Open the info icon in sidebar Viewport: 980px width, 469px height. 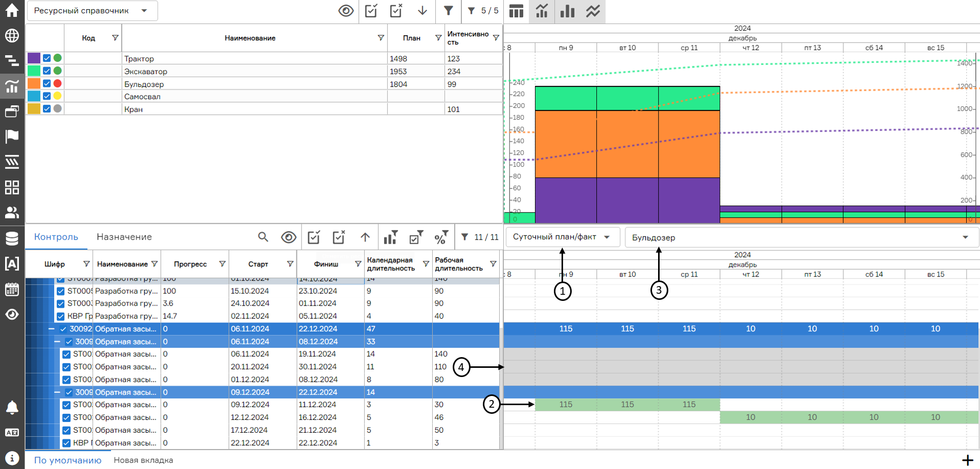(x=12, y=458)
